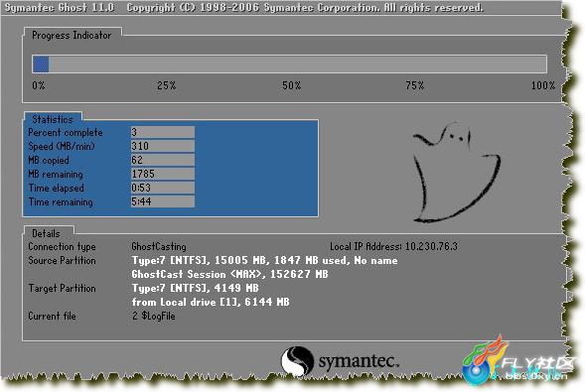The height and width of the screenshot is (392, 585).
Task: Click the Local IP Address text
Action: [x=393, y=246]
